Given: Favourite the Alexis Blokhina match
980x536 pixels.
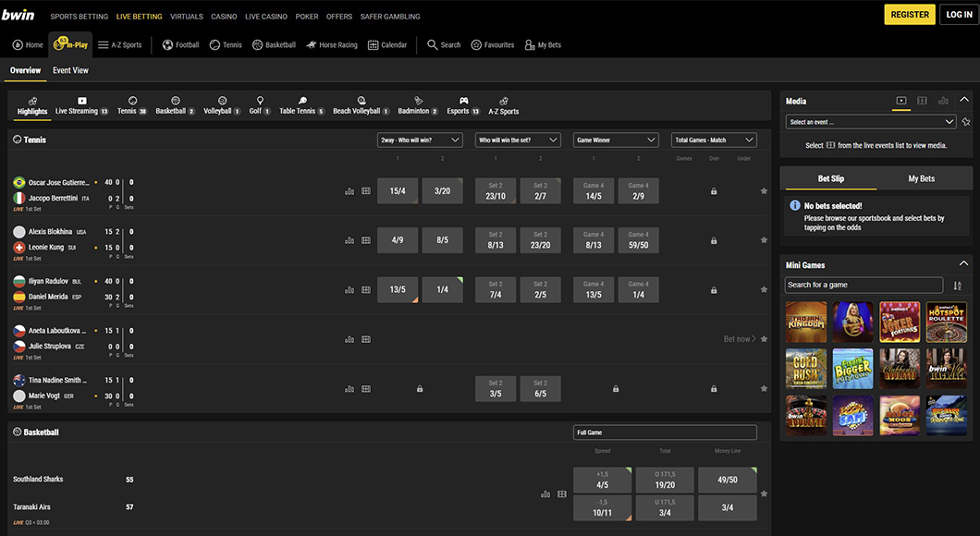Looking at the screenshot, I should (764, 240).
